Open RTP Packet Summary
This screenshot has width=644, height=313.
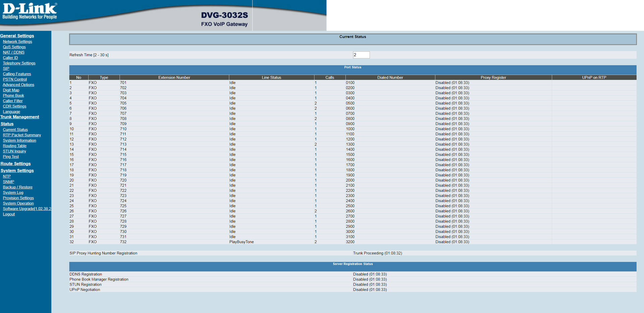point(22,135)
